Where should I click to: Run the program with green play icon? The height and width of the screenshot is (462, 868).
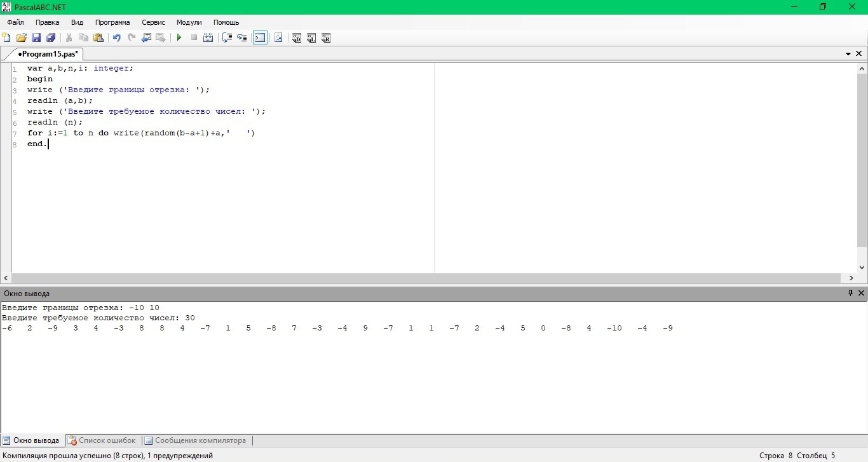[179, 38]
